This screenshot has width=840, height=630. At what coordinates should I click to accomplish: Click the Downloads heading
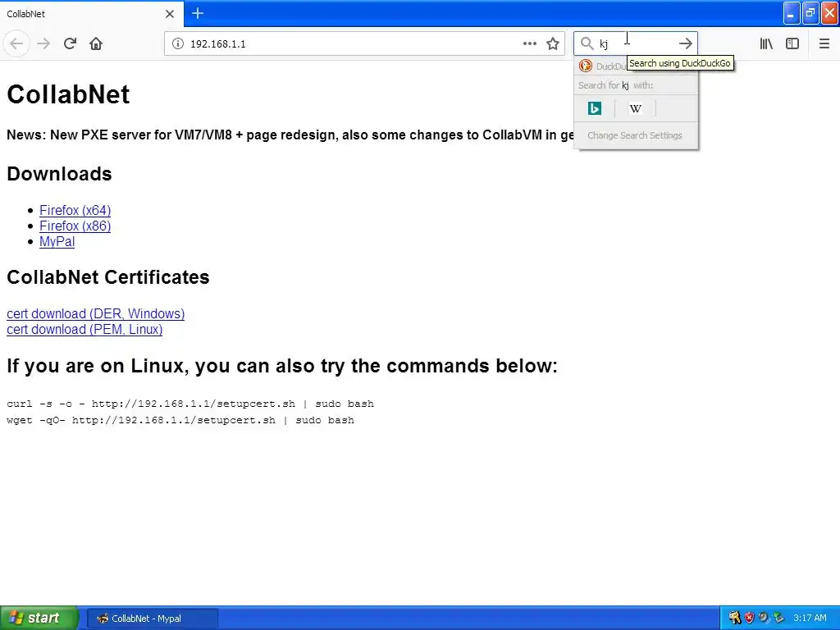coord(59,174)
